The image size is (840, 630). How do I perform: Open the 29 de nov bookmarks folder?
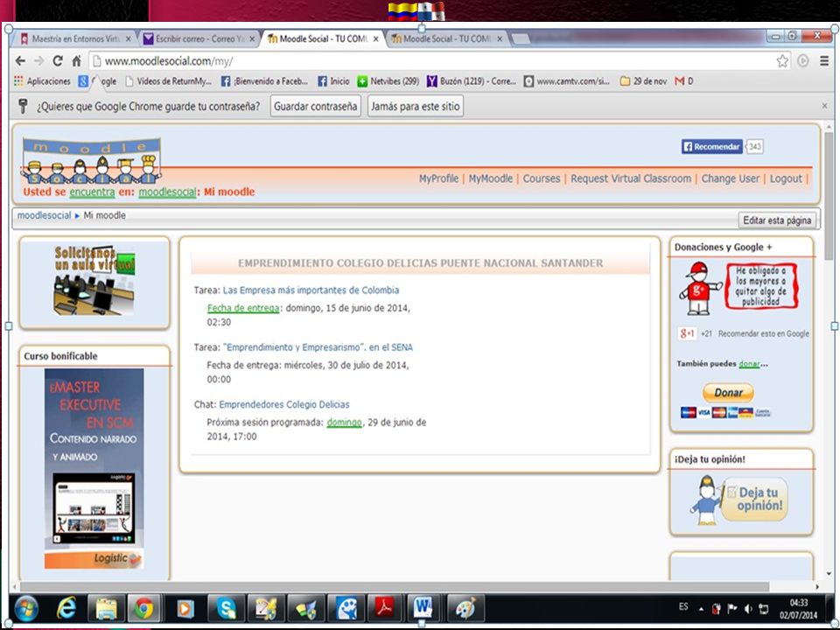tap(643, 80)
